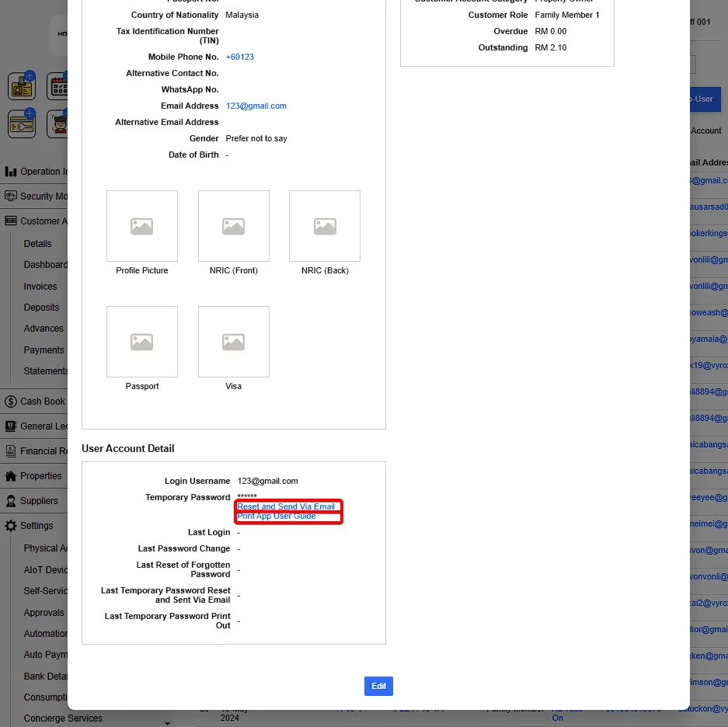
Task: Click the Overdue RM 0.00 value
Action: point(551,32)
